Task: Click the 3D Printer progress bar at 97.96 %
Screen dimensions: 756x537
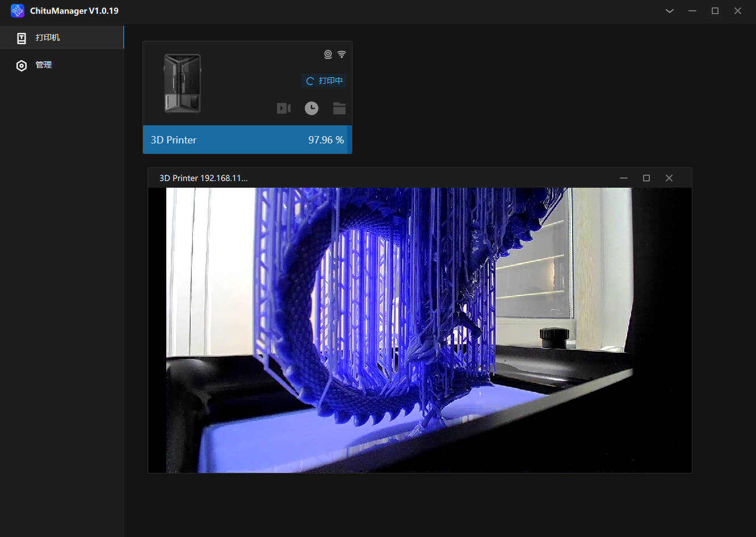Action: (x=247, y=140)
